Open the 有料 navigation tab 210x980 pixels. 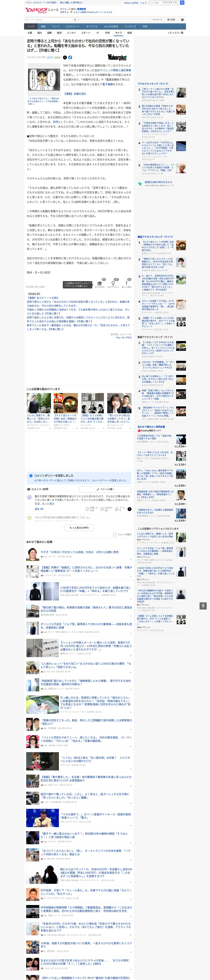145,27
